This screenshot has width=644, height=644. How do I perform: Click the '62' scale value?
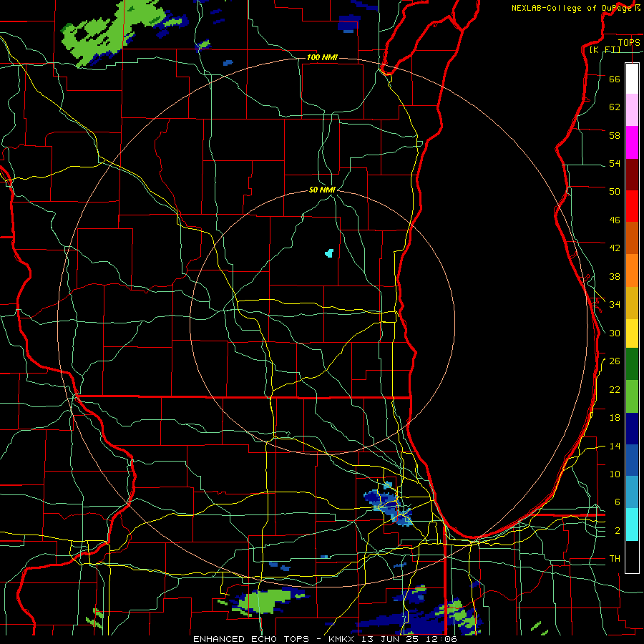615,107
